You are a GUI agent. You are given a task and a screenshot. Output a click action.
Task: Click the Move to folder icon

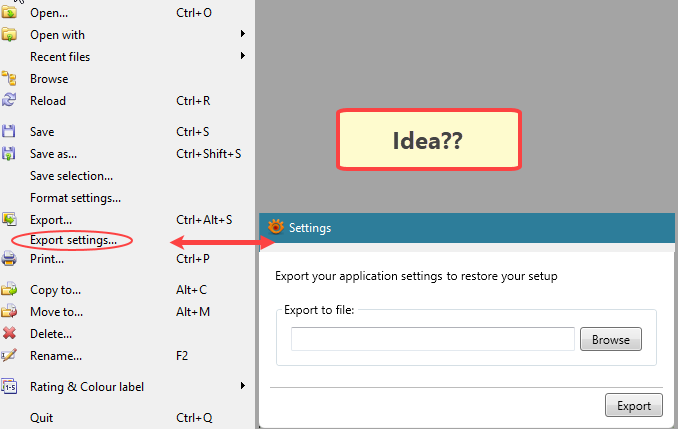pyautogui.click(x=10, y=312)
